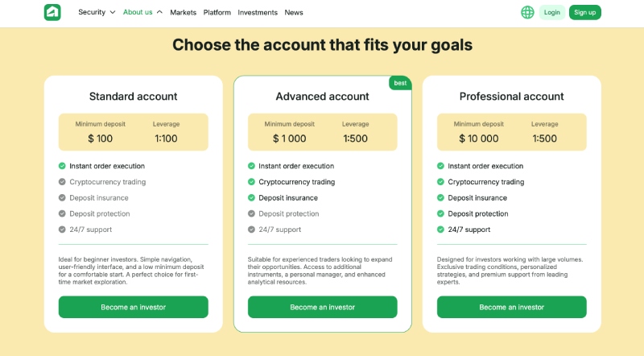Click green checkmark beside Professional Cryptocurrency trading
The image size is (644, 356).
[440, 182]
